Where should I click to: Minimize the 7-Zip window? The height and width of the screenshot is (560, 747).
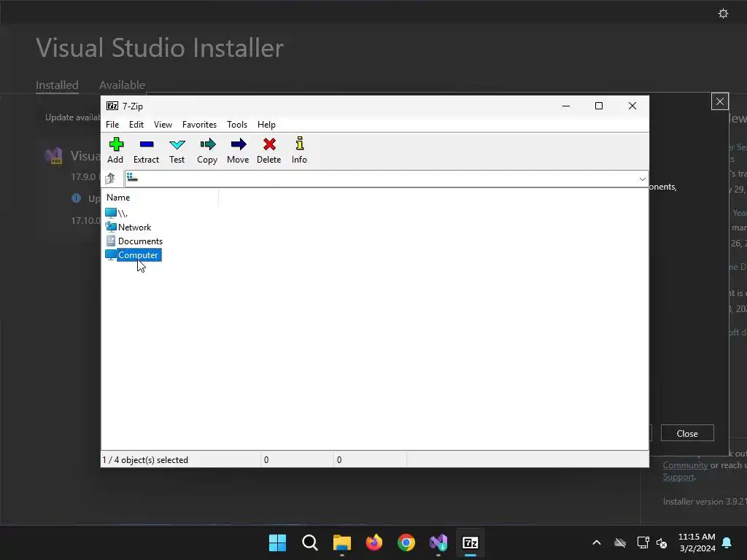tap(566, 106)
